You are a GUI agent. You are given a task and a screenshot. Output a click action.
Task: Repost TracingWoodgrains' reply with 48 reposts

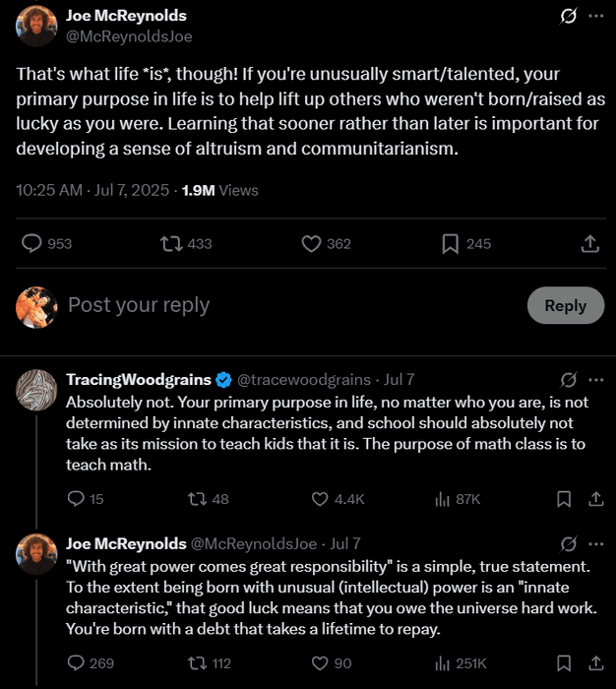tap(197, 499)
